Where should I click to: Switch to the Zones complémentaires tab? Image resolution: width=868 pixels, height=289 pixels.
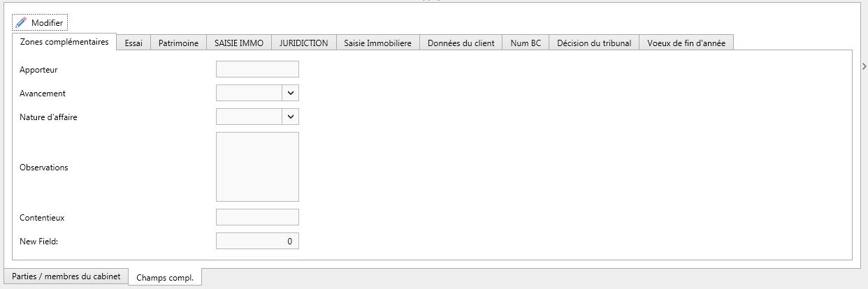pyautogui.click(x=64, y=42)
